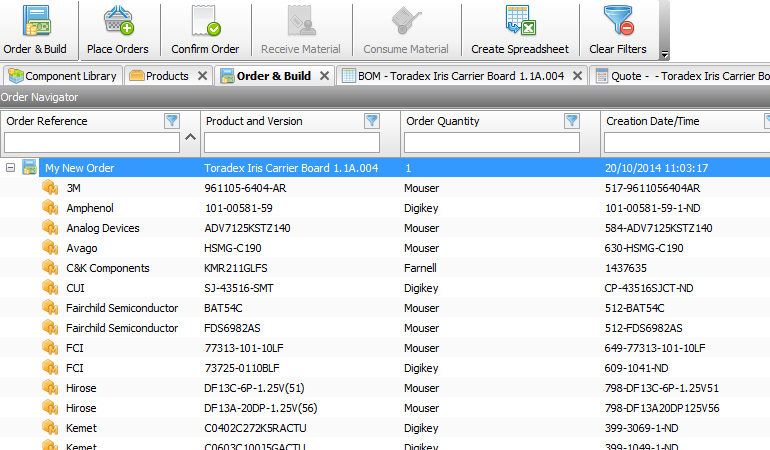Screen dimensions: 770x450
Task: Click the Order Quantity filter text box
Action: 492,143
